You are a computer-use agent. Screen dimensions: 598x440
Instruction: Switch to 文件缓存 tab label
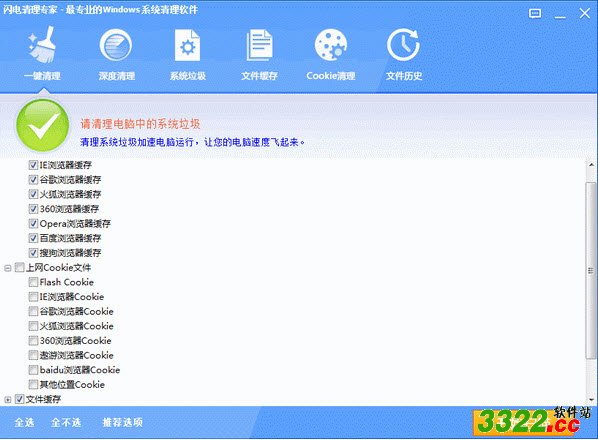(x=259, y=76)
